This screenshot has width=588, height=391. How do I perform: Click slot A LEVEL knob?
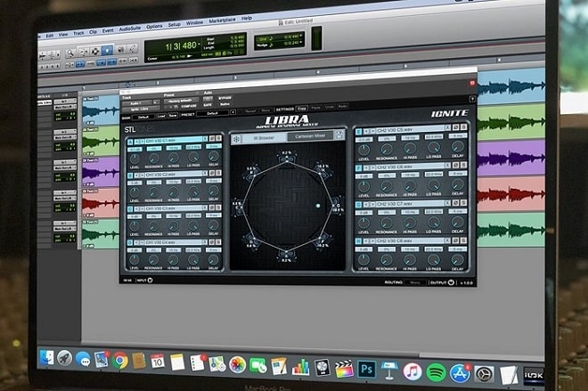click(x=135, y=159)
